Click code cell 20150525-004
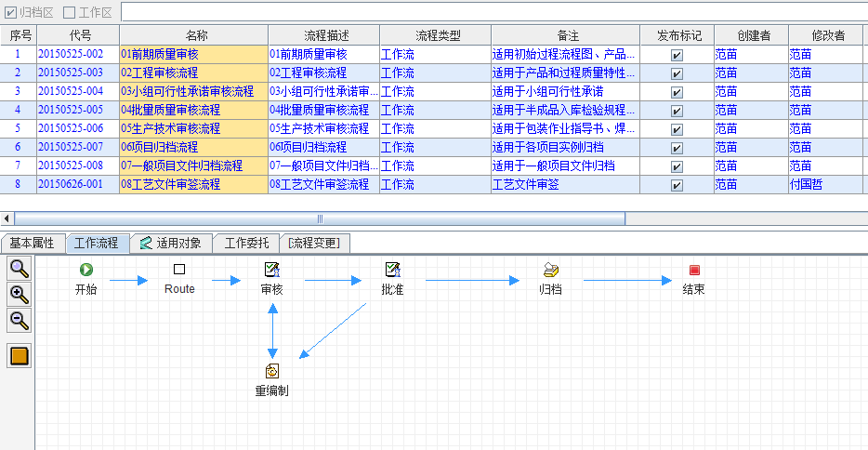The width and height of the screenshot is (868, 450). pyautogui.click(x=78, y=91)
